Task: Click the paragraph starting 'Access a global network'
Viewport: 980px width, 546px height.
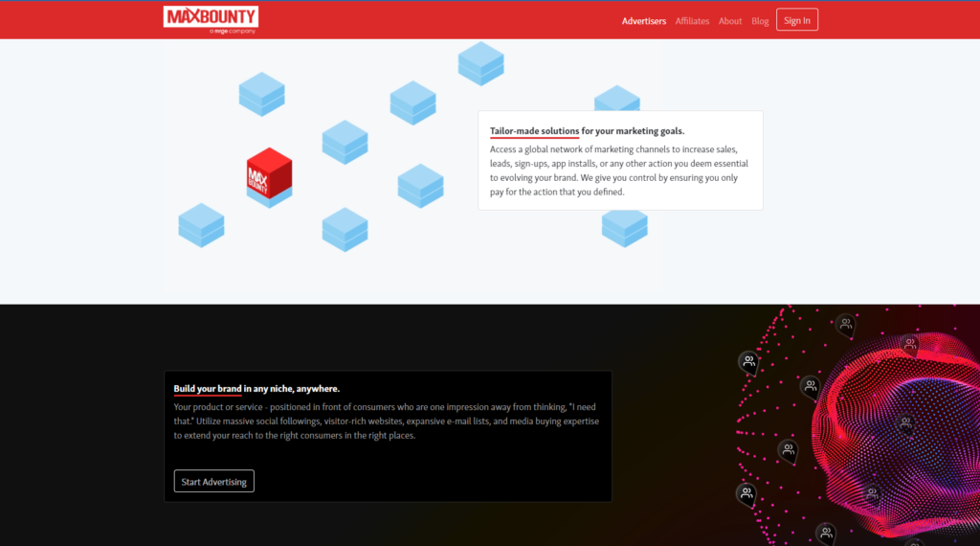Action: (619, 171)
